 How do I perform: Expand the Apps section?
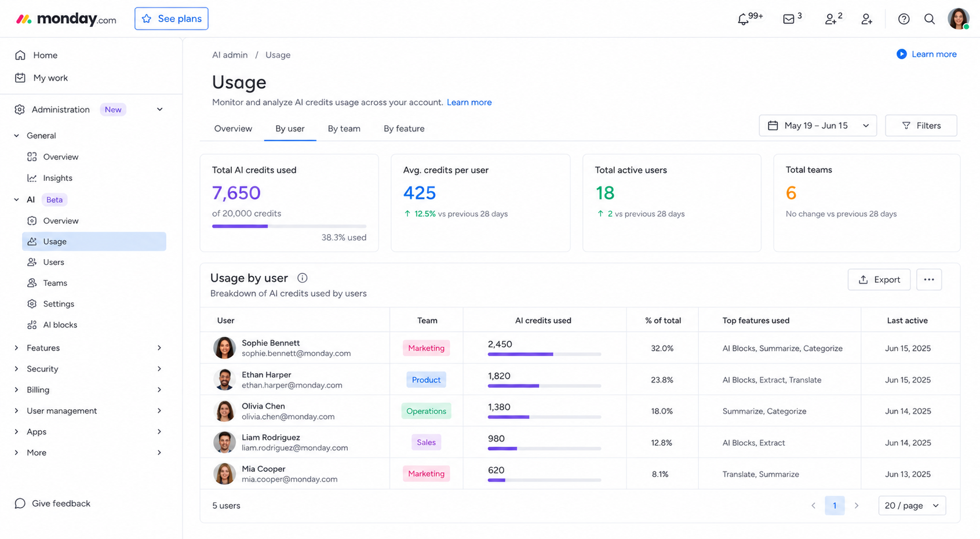[x=88, y=432]
